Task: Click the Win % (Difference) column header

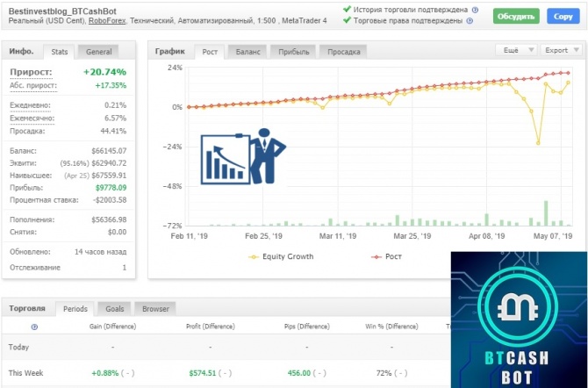Action: click(391, 327)
